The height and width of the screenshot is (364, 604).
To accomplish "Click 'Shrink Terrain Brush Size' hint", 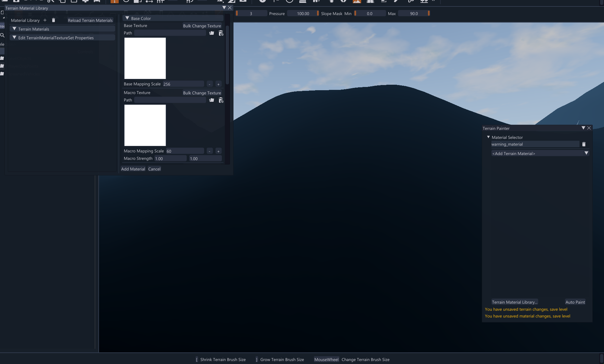I will (223, 359).
